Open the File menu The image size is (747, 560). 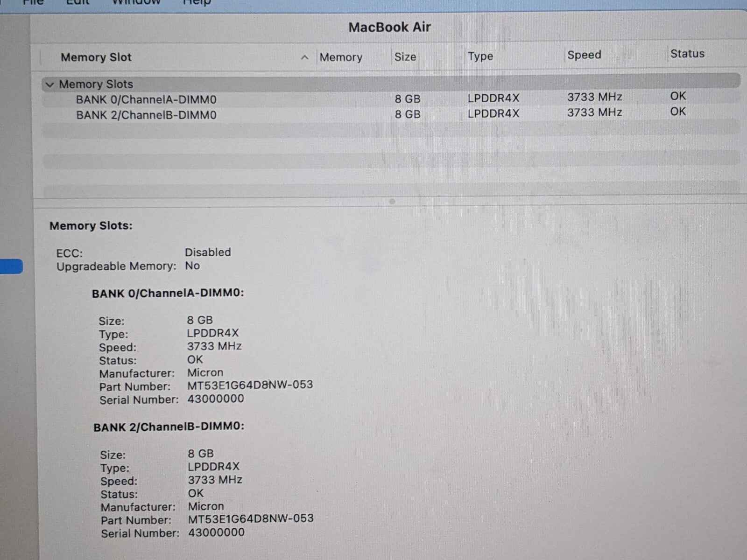33,3
